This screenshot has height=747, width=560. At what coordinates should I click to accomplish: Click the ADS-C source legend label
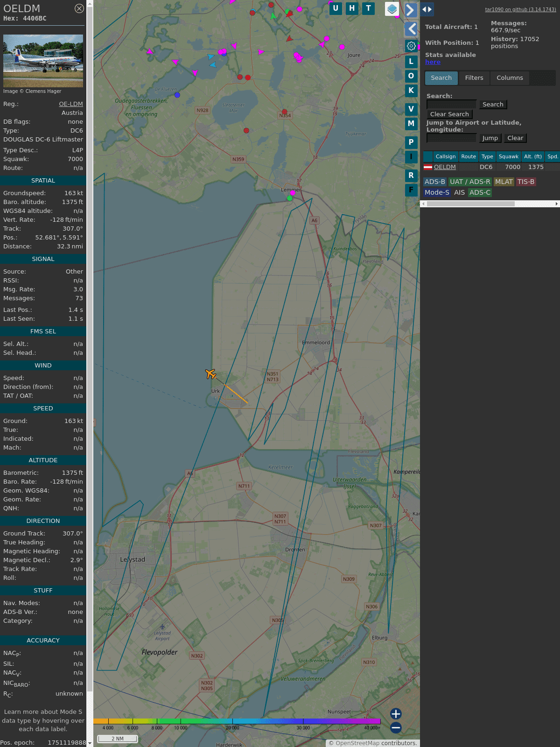tap(480, 192)
